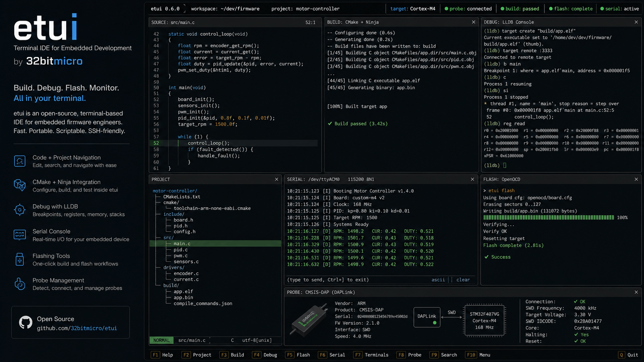Open the github.com/32bitmicro/etui link
Screen dimensions: 644x362
(77, 328)
